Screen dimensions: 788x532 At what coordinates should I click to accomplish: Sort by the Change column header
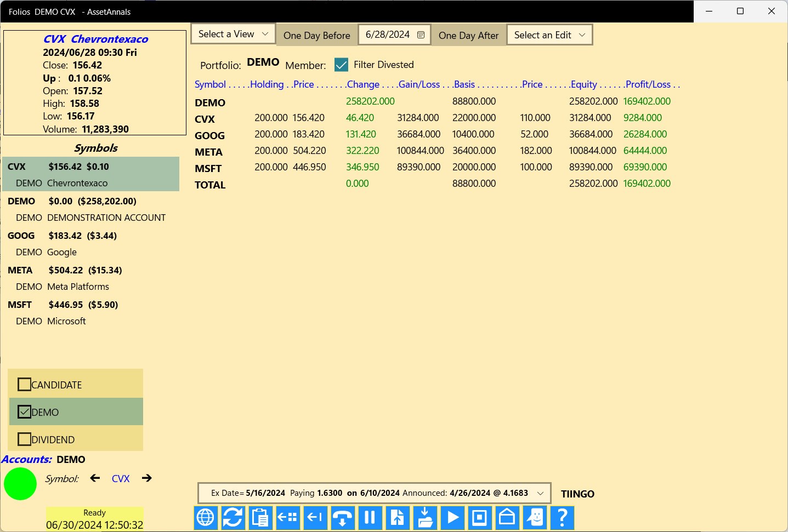click(x=363, y=84)
